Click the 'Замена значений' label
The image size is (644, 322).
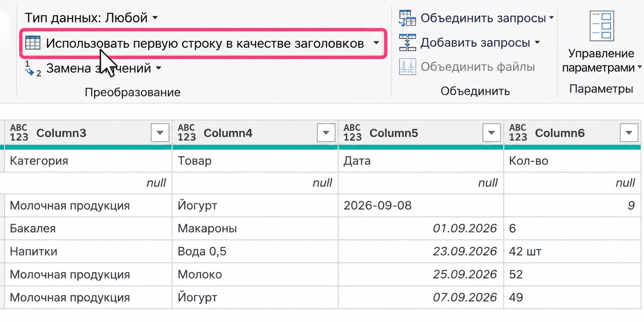point(98,68)
